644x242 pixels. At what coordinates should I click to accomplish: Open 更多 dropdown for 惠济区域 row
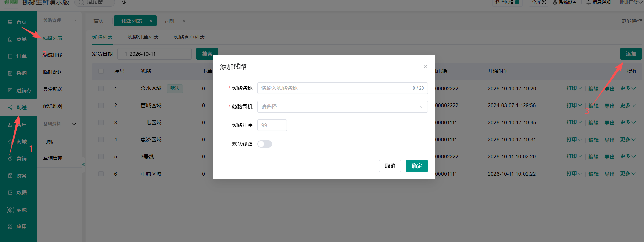click(628, 140)
